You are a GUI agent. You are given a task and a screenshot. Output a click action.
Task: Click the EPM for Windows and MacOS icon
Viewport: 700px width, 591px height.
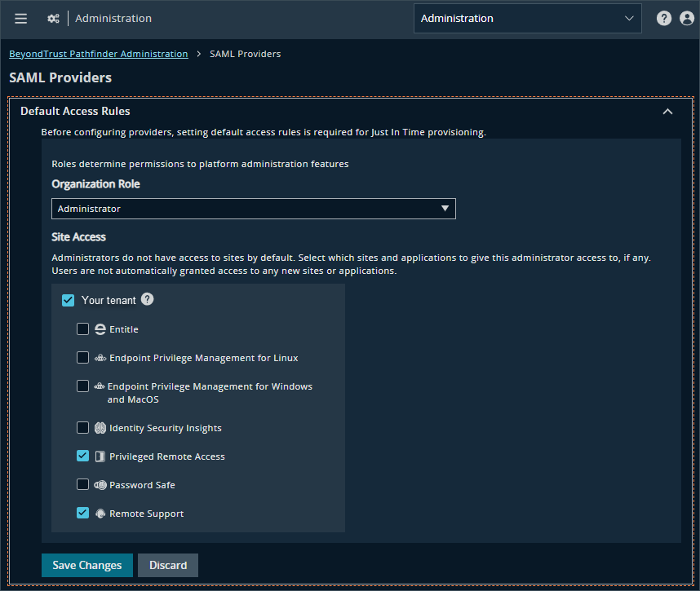click(100, 386)
